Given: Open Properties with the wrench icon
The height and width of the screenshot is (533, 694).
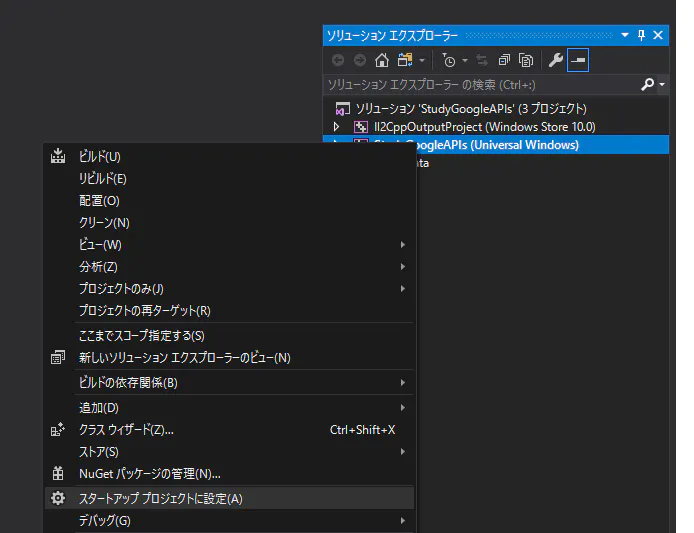Looking at the screenshot, I should tap(555, 60).
